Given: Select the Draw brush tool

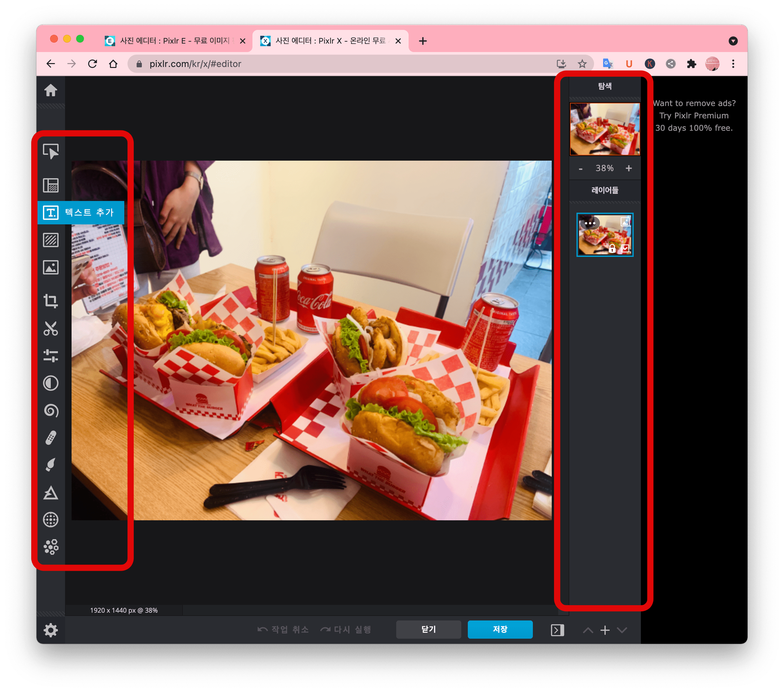Looking at the screenshot, I should (51, 465).
